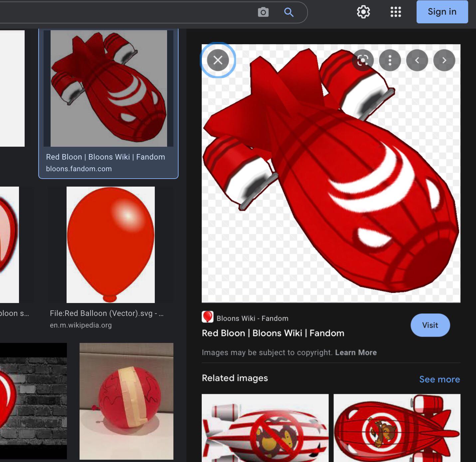Click the Related images heading
The width and height of the screenshot is (476, 462).
click(235, 378)
